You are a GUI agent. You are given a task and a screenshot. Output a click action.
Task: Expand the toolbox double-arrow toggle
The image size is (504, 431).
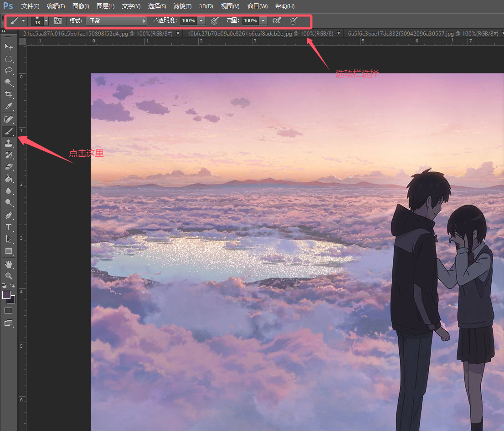click(x=4, y=31)
